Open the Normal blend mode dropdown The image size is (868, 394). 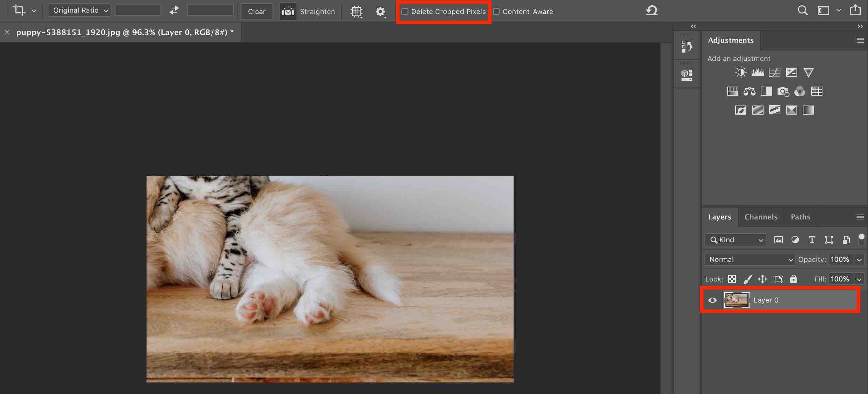tap(750, 259)
